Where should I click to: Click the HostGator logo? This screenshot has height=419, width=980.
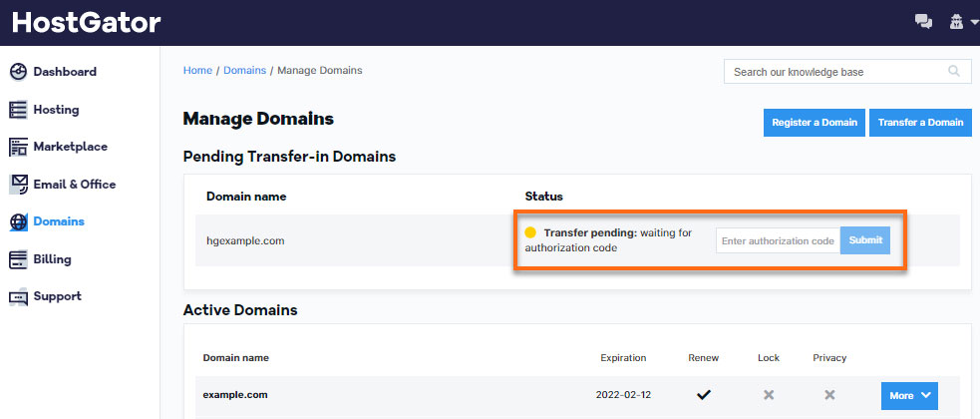tap(87, 23)
